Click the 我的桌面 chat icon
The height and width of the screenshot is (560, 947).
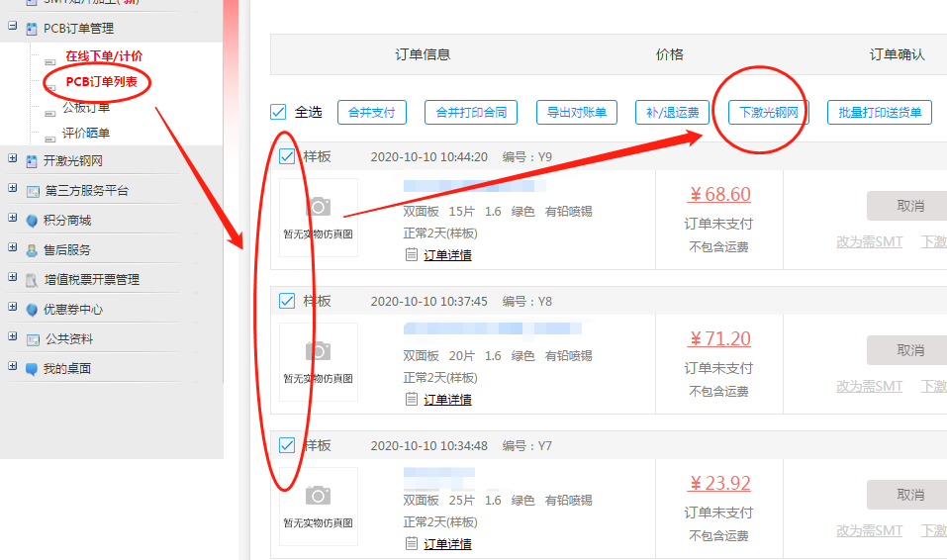click(x=33, y=369)
